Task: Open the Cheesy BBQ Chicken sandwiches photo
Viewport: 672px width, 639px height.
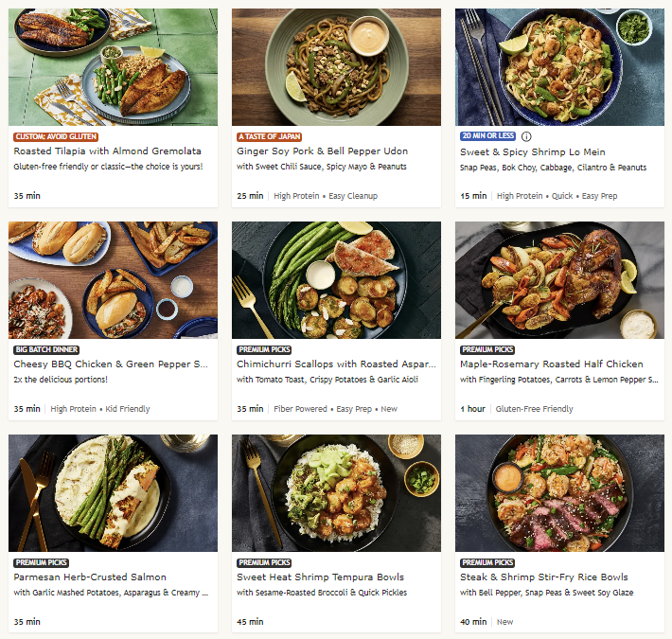Action: (x=114, y=280)
